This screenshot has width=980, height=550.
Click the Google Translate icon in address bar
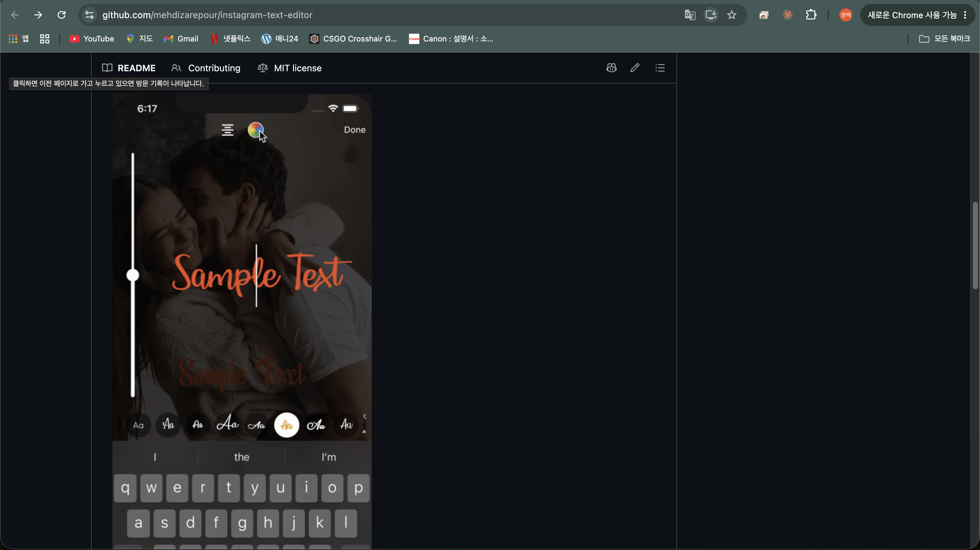click(690, 15)
